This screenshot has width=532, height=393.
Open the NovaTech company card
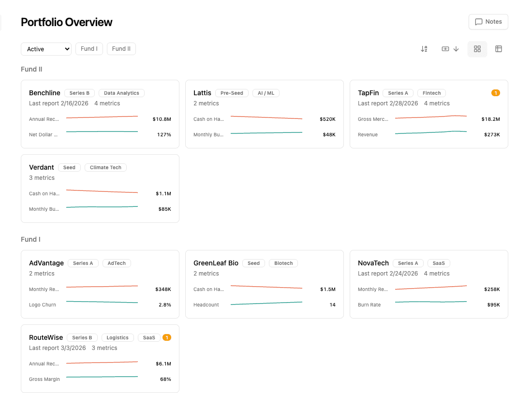[429, 284]
